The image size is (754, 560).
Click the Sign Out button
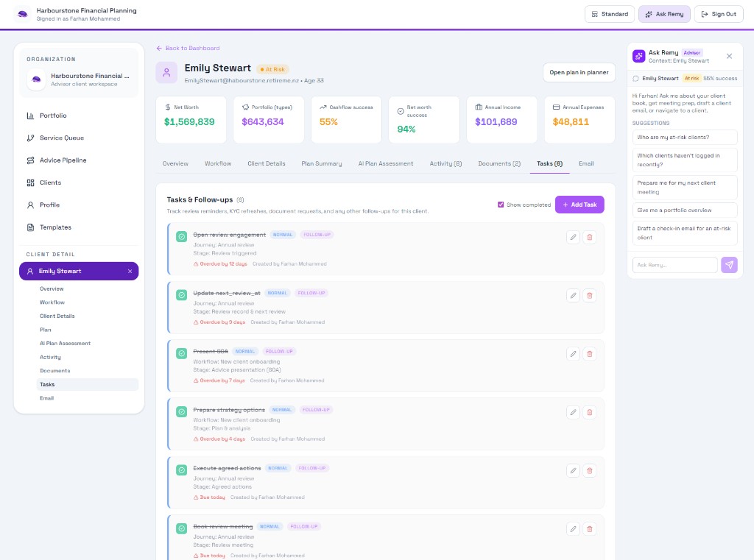click(719, 14)
